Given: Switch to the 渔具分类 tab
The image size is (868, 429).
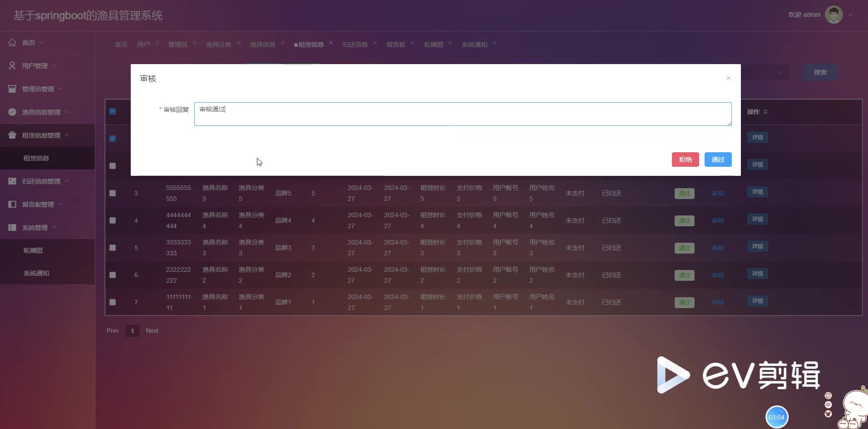Looking at the screenshot, I should [219, 44].
